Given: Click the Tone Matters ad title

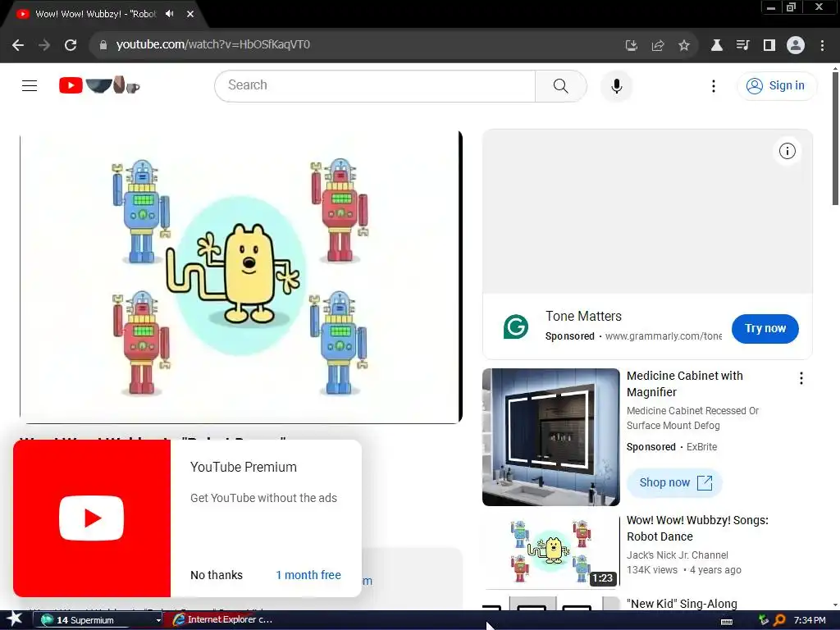Looking at the screenshot, I should coord(583,316).
